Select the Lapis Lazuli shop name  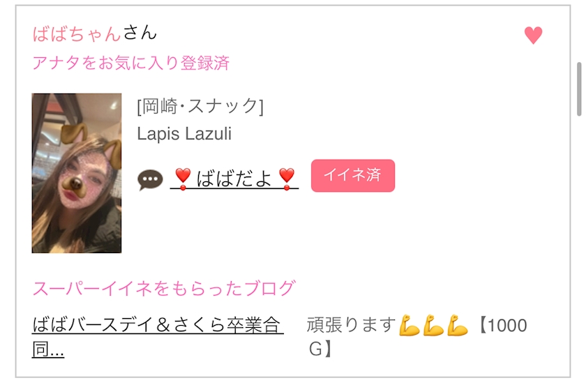point(184,133)
